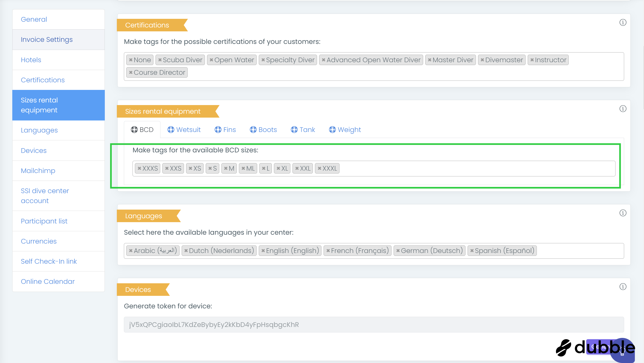Navigate to Online Calendar settings
The image size is (644, 363).
[x=48, y=281]
